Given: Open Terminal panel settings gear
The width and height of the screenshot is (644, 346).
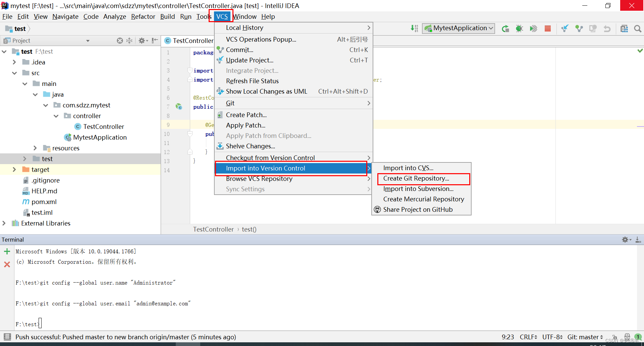Looking at the screenshot, I should 626,240.
